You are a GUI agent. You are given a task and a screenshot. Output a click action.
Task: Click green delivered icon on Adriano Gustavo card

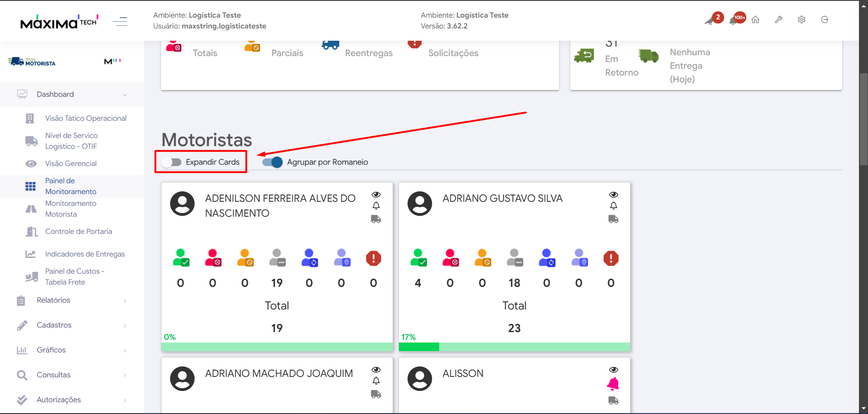click(418, 258)
